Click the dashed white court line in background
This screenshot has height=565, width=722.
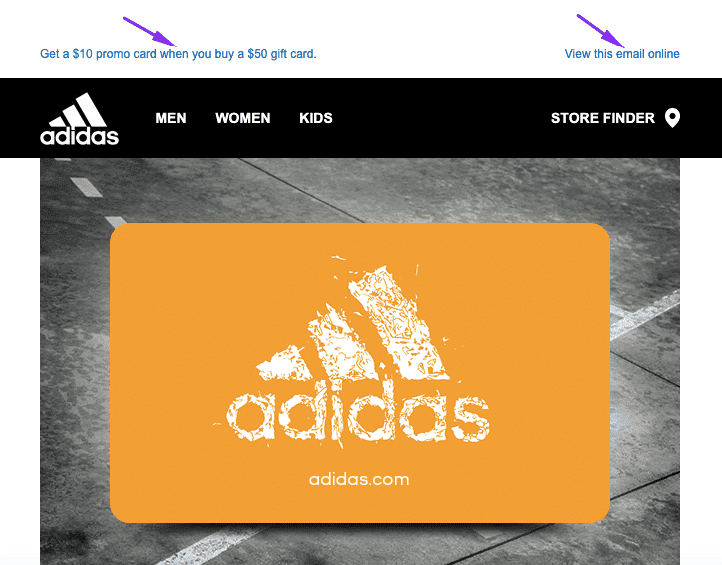[87, 187]
